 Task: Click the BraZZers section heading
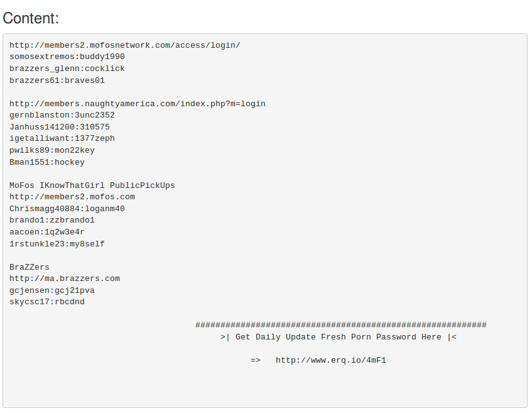[30, 267]
